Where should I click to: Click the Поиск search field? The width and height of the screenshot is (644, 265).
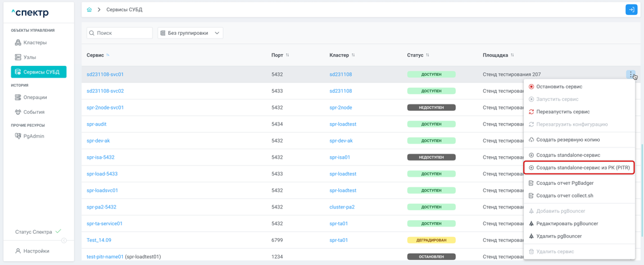tap(123, 33)
